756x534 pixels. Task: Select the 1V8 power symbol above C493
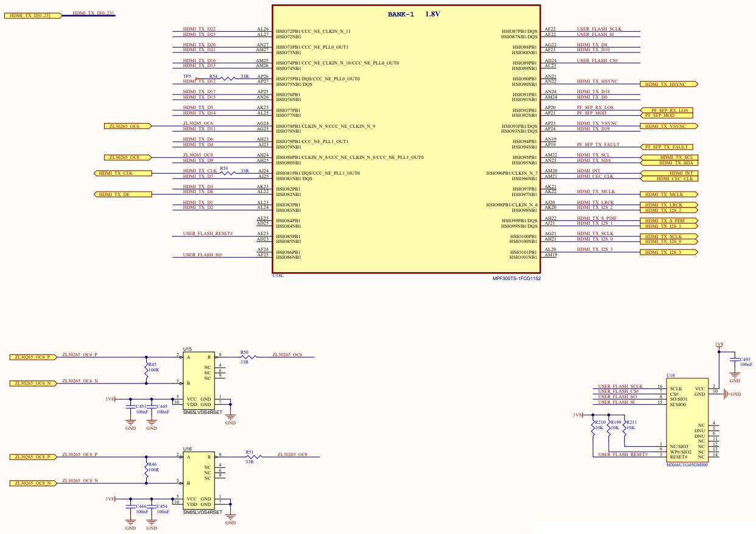point(719,343)
